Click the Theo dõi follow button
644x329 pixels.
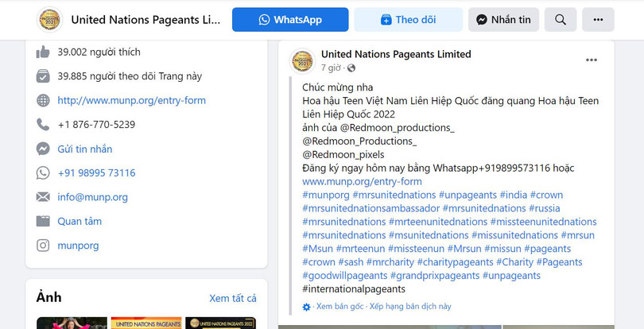408,20
